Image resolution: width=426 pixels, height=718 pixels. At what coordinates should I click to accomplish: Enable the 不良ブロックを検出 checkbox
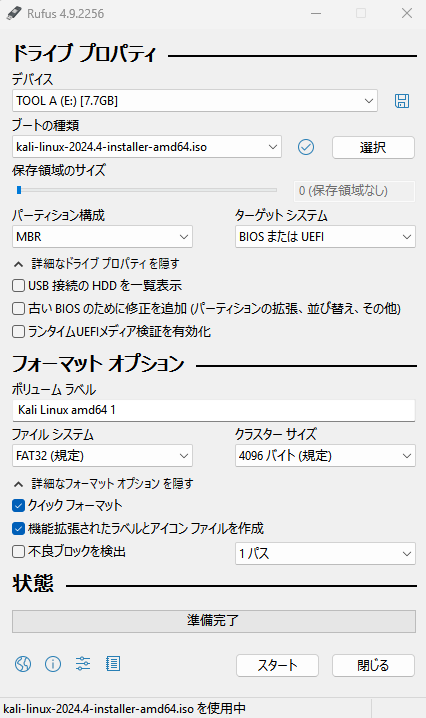(x=18, y=551)
